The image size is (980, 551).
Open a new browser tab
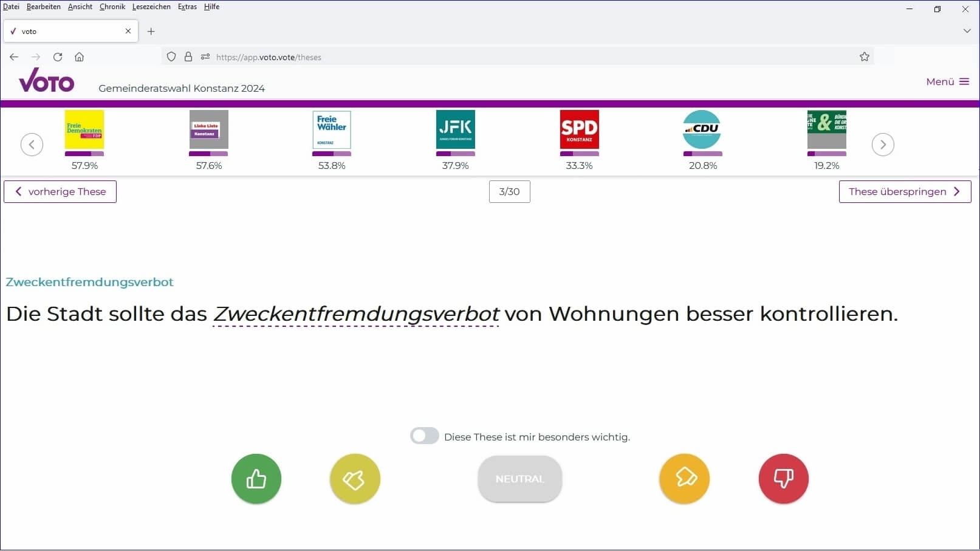(151, 31)
